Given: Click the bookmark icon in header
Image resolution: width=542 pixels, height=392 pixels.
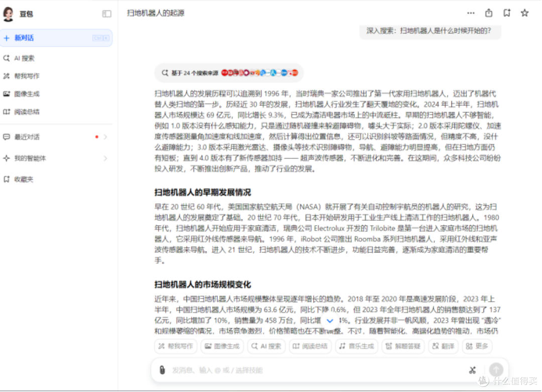Looking at the screenshot, I should click(x=507, y=13).
